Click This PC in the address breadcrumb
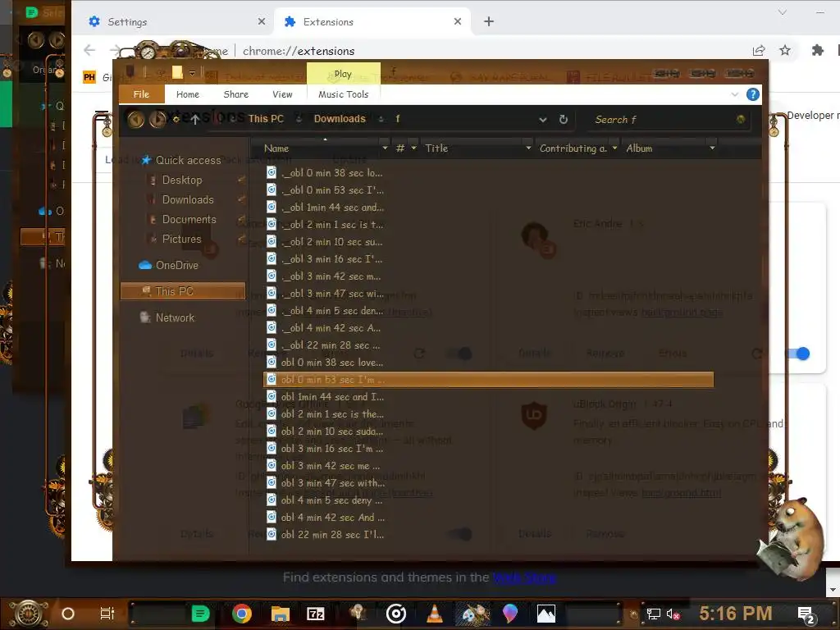Viewport: 840px width, 630px height. tap(266, 119)
